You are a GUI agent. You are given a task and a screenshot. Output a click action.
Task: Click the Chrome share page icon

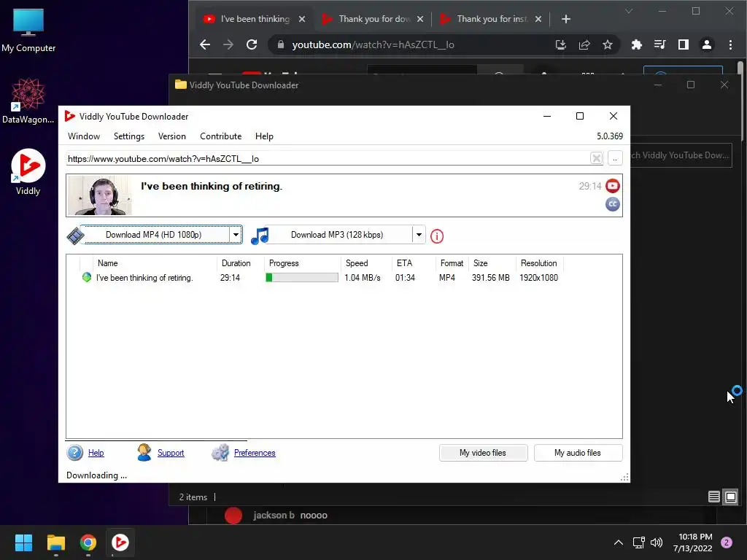point(584,44)
